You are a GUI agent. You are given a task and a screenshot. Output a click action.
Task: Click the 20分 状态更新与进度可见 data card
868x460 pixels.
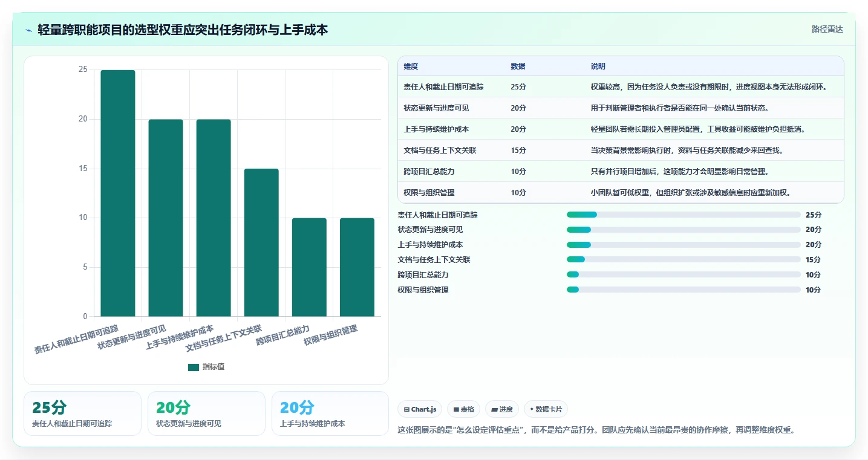206,413
